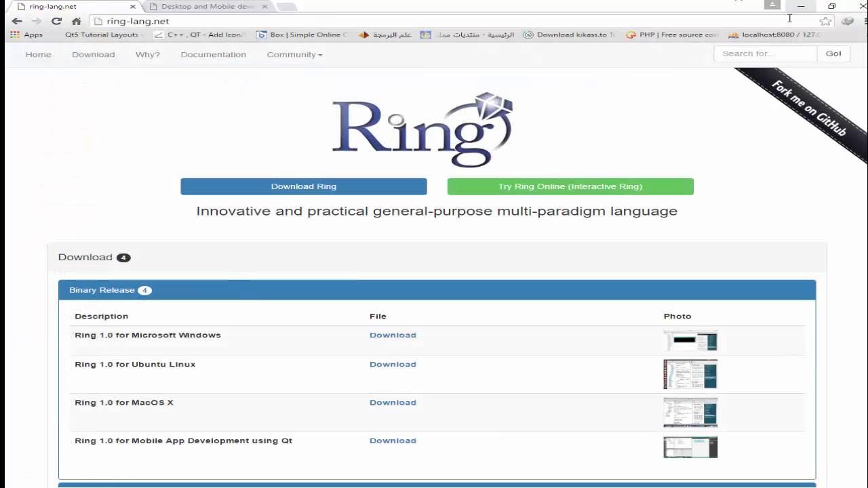
Task: Click the Ring diamond logo
Action: click(422, 130)
